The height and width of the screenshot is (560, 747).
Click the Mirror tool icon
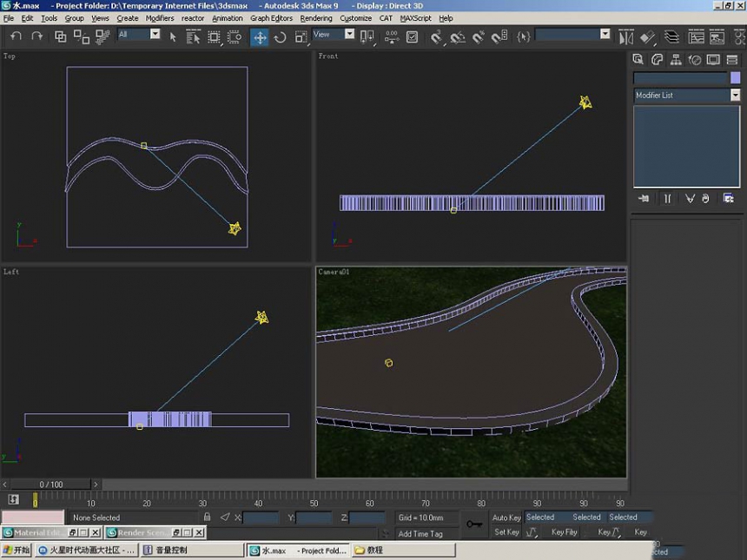626,37
